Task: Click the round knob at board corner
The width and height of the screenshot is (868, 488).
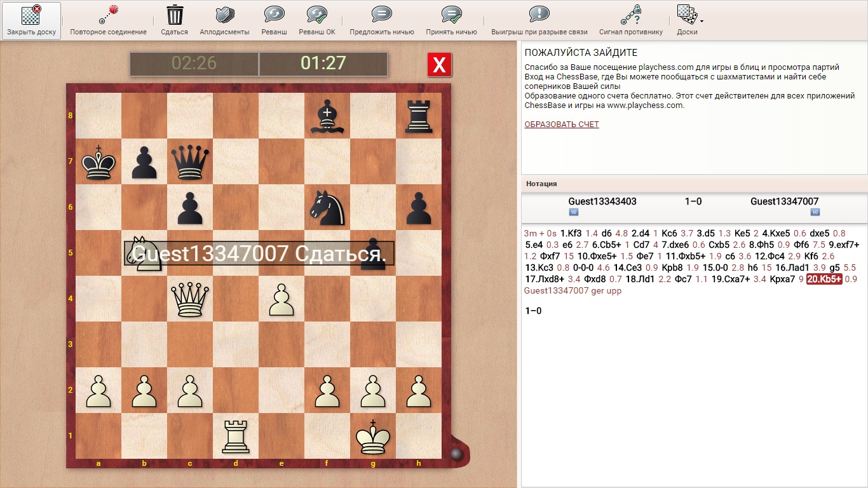Action: pos(456,454)
